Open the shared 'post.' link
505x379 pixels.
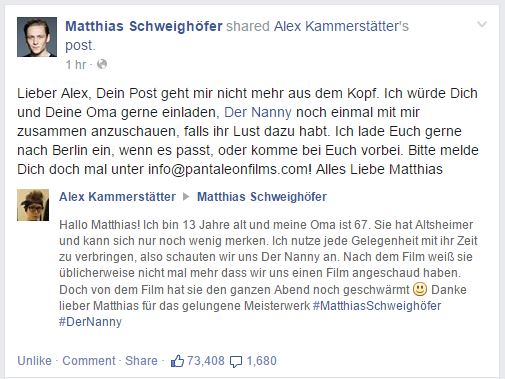click(x=80, y=45)
